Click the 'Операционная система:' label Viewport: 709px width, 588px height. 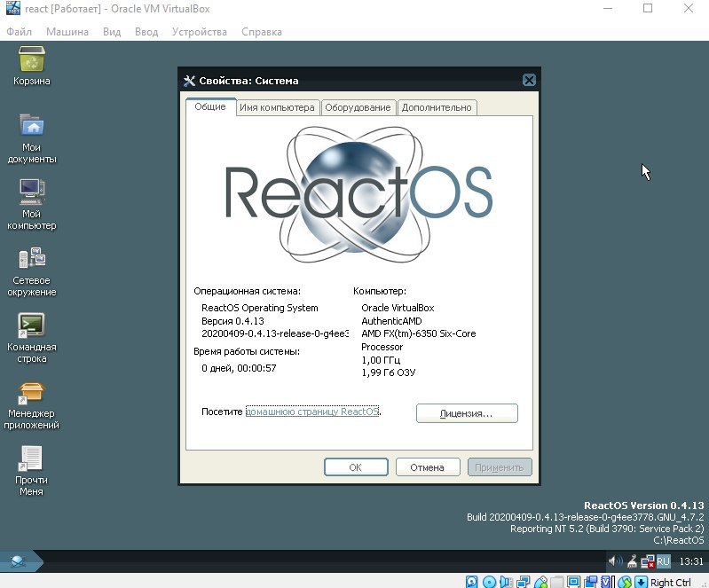pyautogui.click(x=247, y=291)
